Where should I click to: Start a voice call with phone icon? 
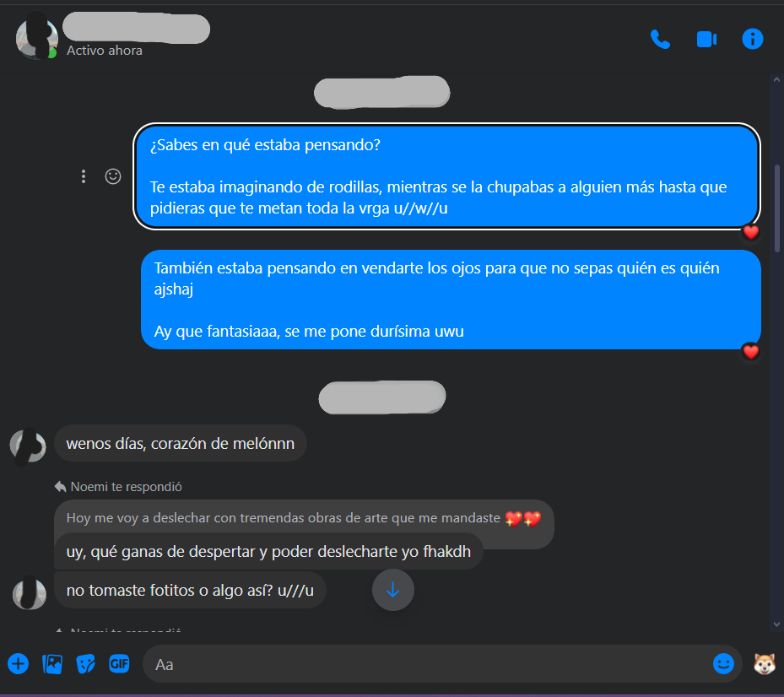[x=660, y=40]
